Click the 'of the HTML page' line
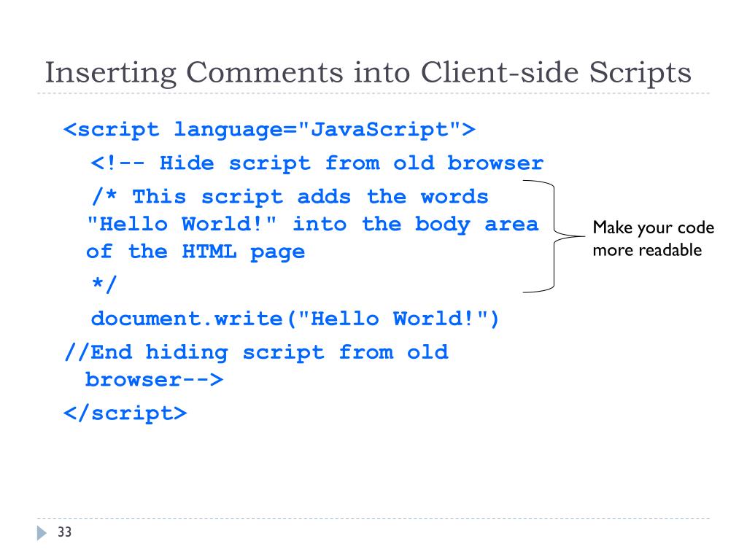The image size is (747, 560). click(x=196, y=252)
